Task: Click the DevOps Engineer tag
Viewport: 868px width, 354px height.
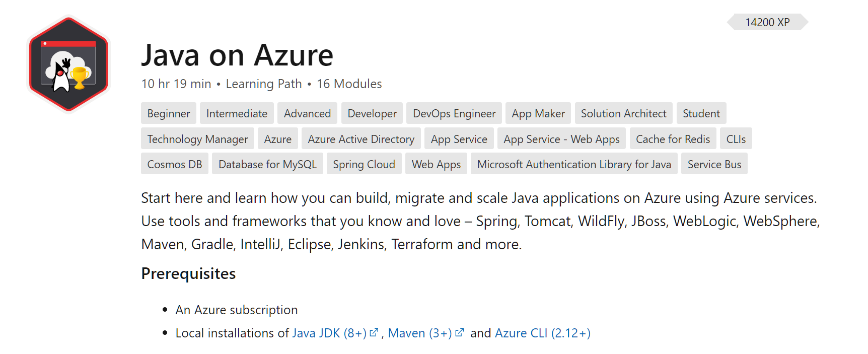Action: [454, 113]
